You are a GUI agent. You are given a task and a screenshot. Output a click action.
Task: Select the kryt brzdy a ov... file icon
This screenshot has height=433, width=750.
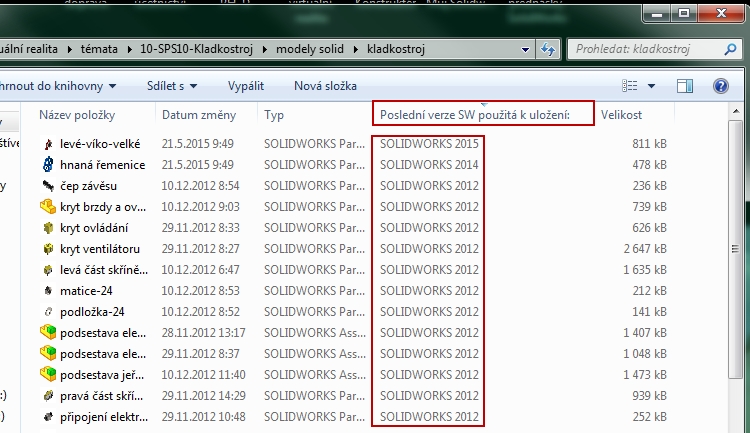[48, 206]
